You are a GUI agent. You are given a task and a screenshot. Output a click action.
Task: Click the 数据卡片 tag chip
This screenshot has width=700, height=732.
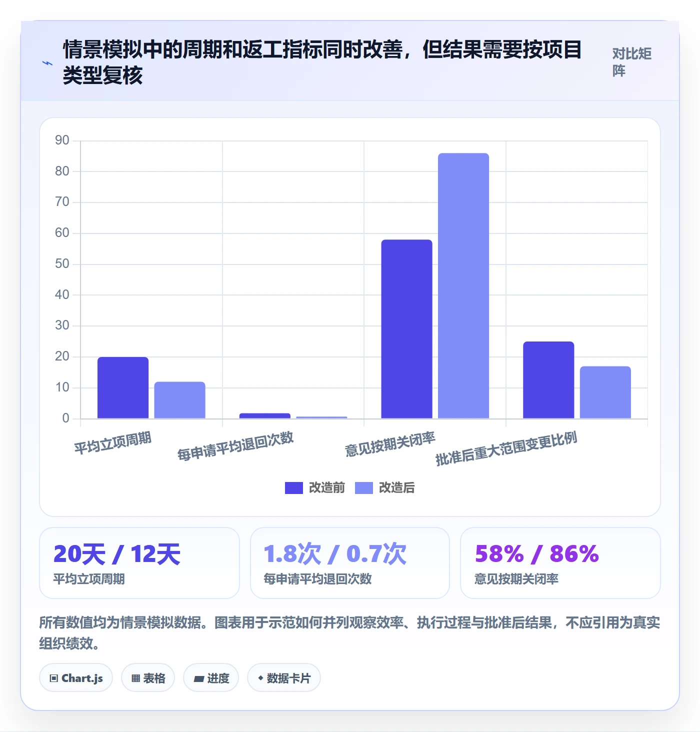pos(284,678)
